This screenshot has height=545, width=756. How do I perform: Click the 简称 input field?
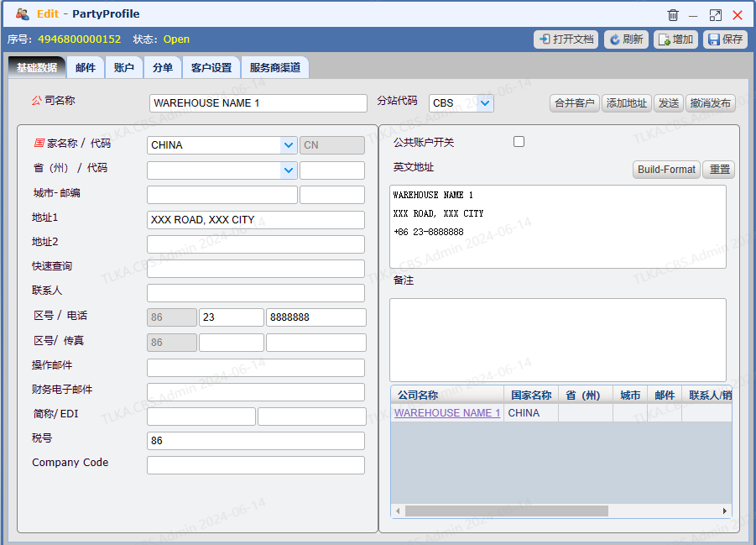pos(201,417)
